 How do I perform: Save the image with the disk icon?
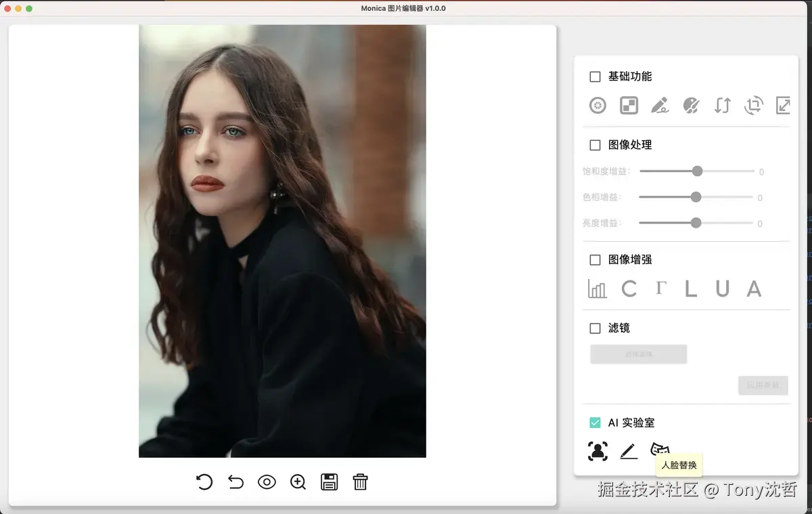click(329, 482)
